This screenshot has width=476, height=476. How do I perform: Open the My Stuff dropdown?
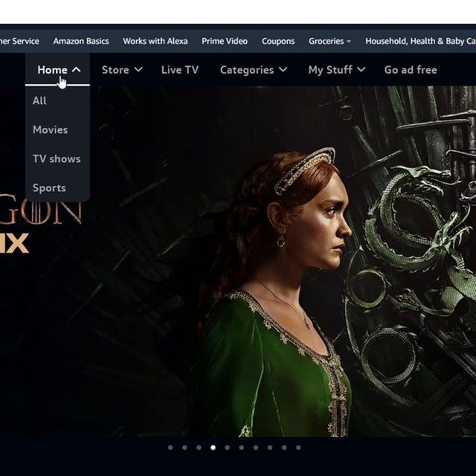[337, 70]
